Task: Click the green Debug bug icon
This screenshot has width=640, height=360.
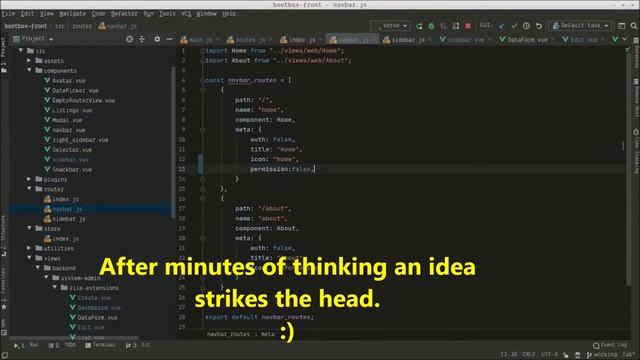Action: [x=431, y=26]
